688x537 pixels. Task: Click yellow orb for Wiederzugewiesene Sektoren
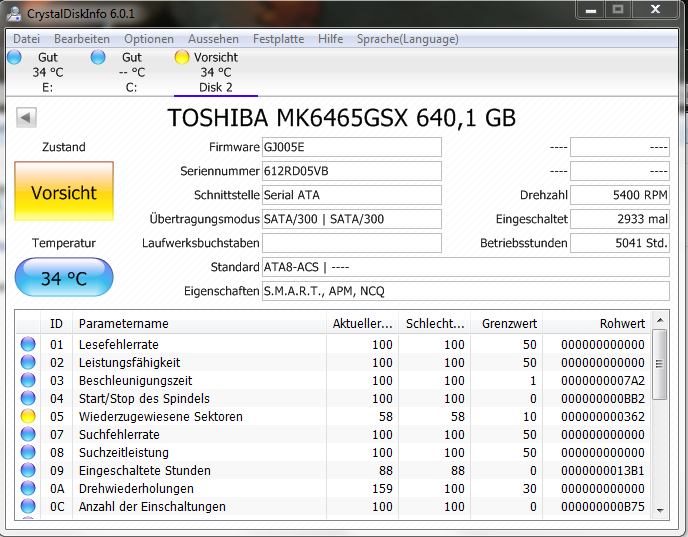pos(28,416)
